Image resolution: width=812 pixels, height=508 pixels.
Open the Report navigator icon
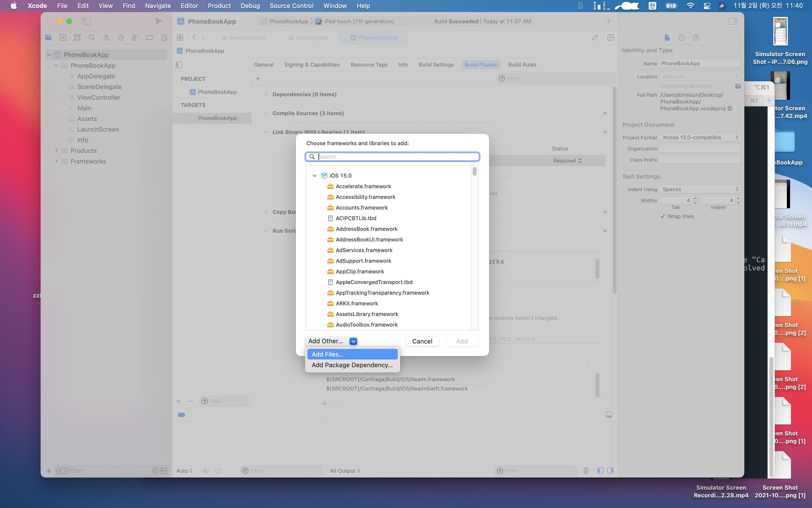coord(164,38)
